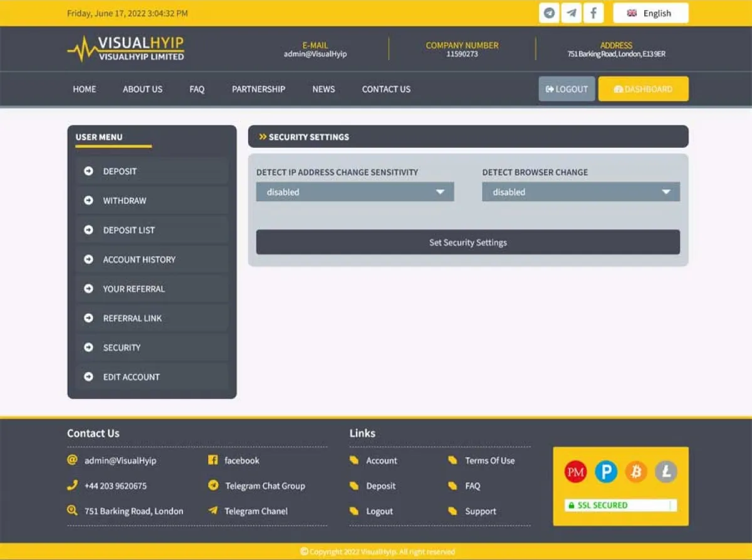Image resolution: width=752 pixels, height=560 pixels.
Task: Click the footer Facebook square icon
Action: [212, 460]
